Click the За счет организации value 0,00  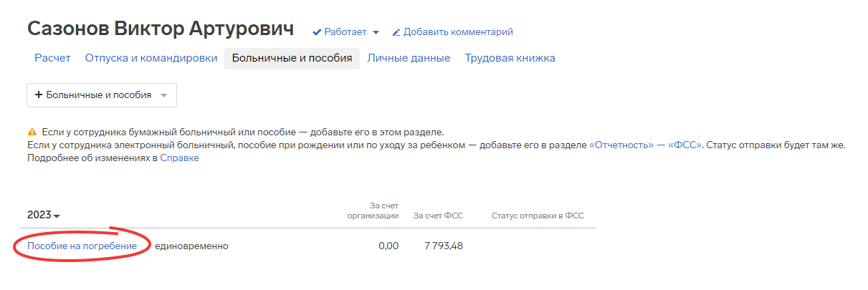click(x=388, y=246)
